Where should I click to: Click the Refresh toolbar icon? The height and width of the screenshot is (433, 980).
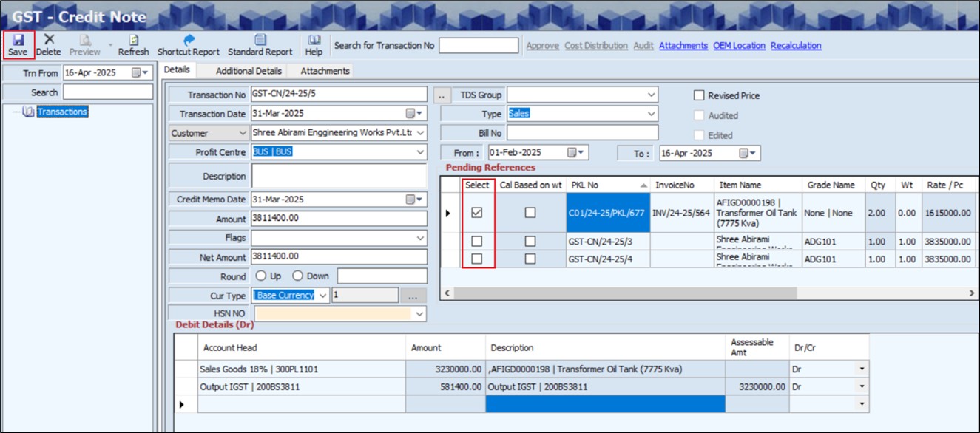pyautogui.click(x=133, y=45)
